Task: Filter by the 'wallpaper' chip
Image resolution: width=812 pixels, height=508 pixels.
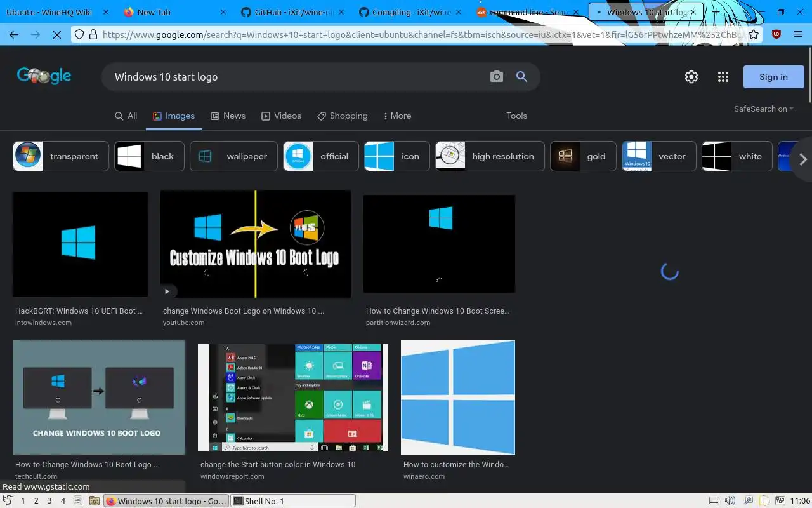Action: pos(233,156)
